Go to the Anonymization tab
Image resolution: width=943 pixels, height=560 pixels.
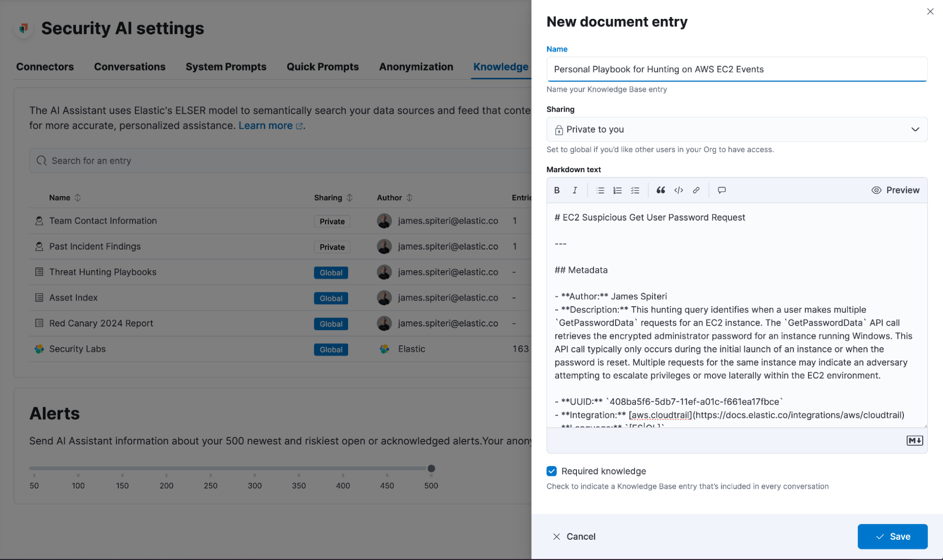pyautogui.click(x=416, y=67)
